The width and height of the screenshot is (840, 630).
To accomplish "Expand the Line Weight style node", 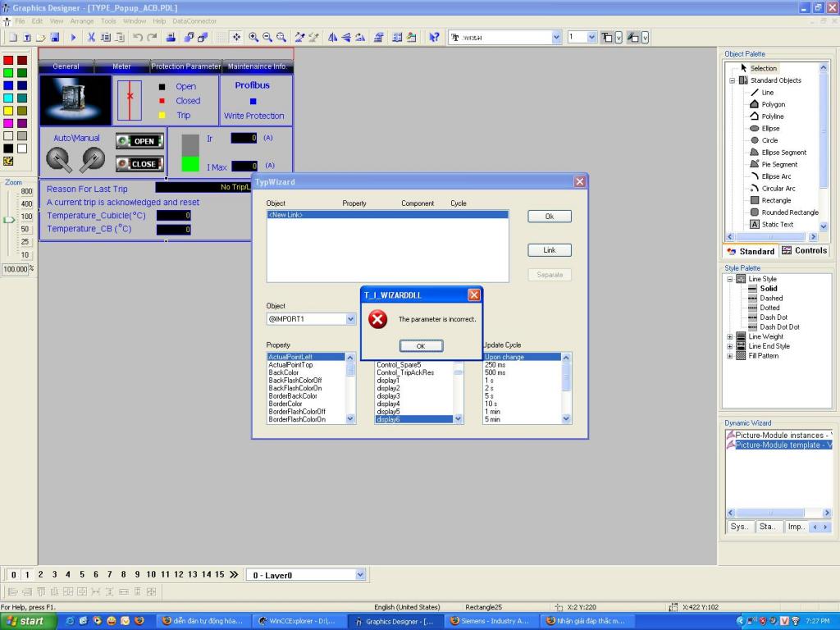I will click(x=730, y=336).
